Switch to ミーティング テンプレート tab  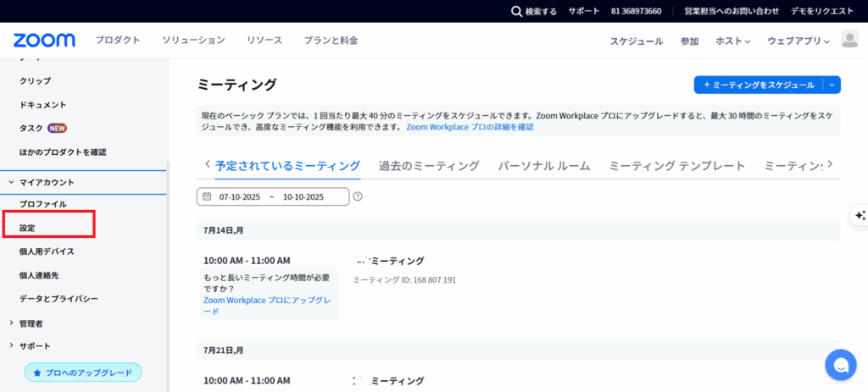677,165
